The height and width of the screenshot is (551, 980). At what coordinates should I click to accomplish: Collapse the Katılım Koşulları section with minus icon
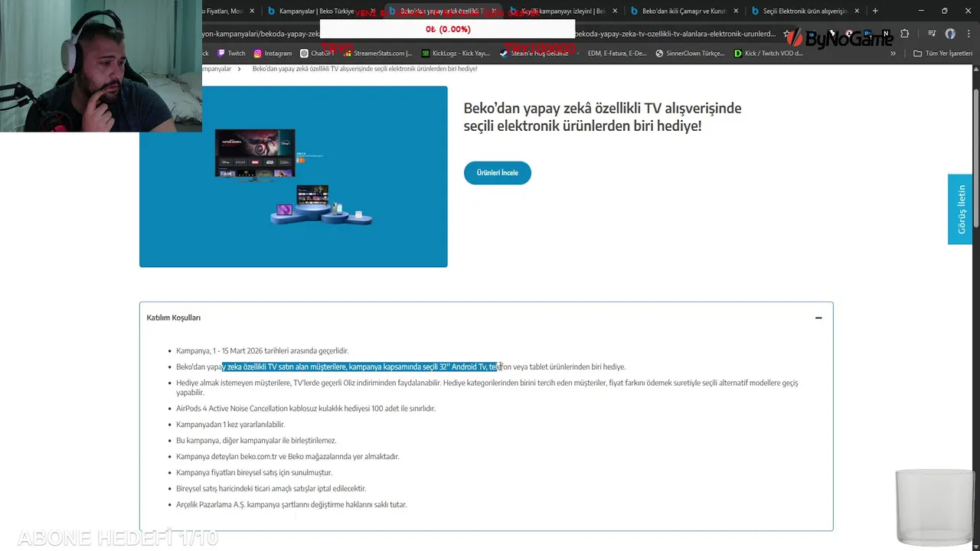tap(818, 318)
